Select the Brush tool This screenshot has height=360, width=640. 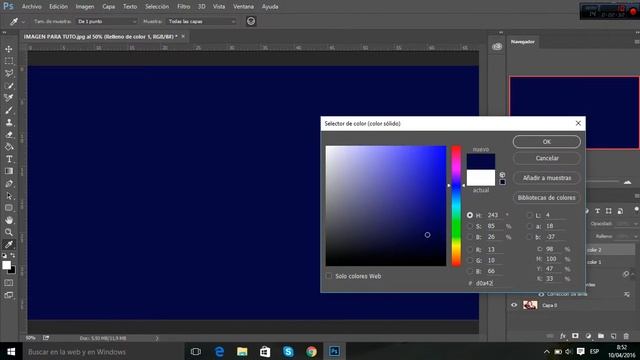pos(9,110)
